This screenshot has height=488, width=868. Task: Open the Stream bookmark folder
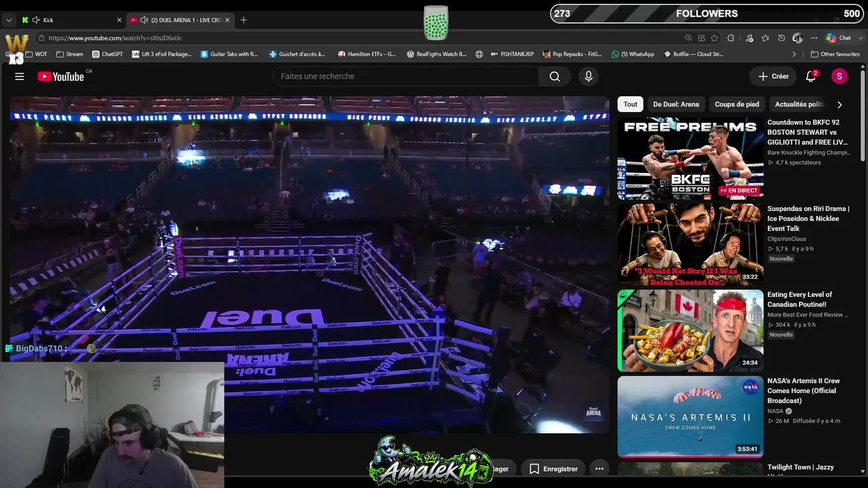(x=70, y=54)
